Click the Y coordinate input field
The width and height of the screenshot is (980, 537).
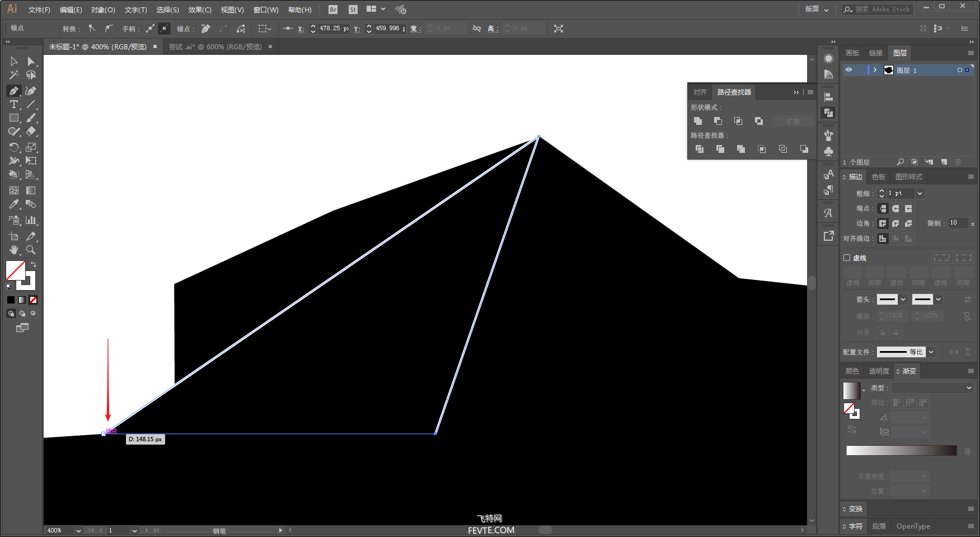click(390, 28)
